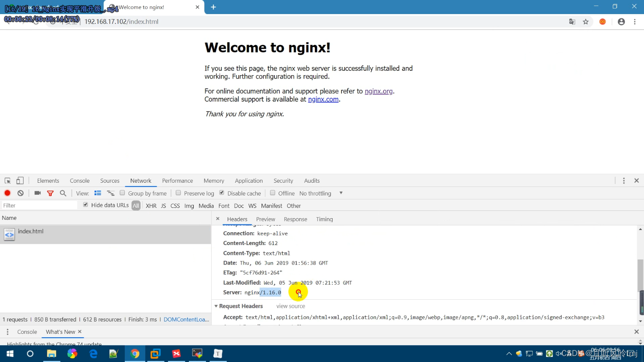Open the Security panel tab
644x362 pixels.
(283, 181)
